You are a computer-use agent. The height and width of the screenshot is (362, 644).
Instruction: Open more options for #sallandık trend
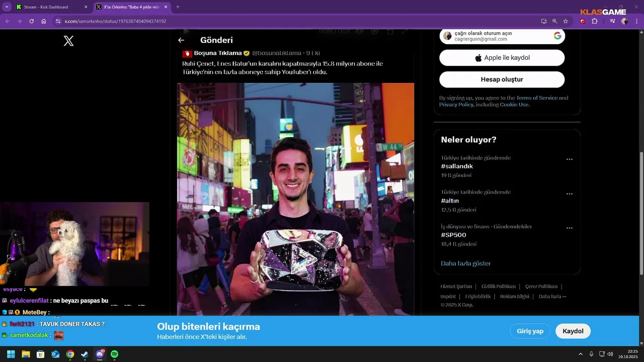570,159
